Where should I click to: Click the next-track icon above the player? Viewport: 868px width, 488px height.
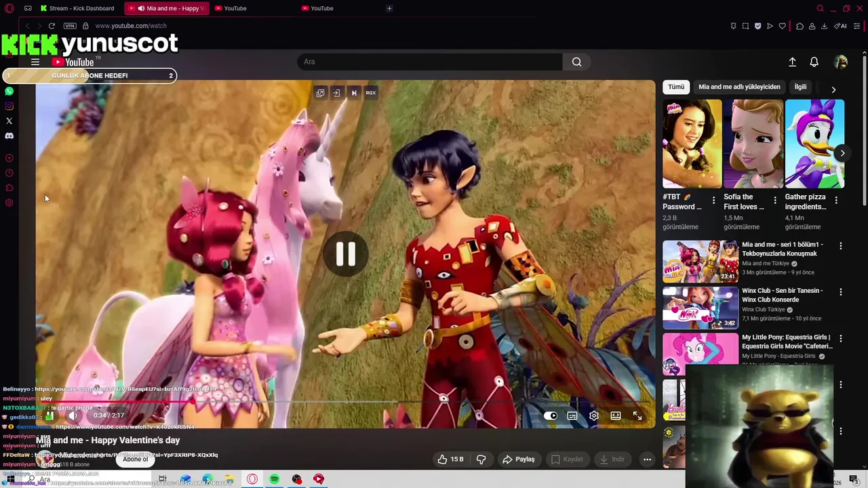(353, 93)
